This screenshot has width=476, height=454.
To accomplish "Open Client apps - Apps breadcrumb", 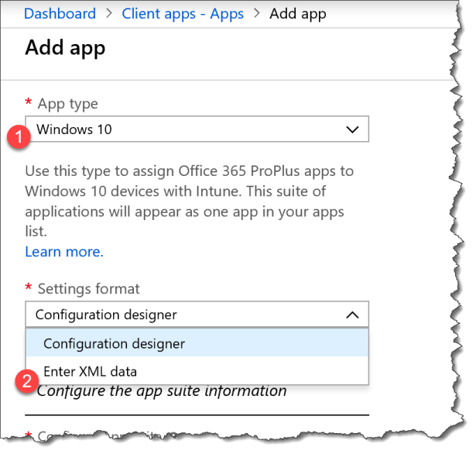I will tap(183, 14).
